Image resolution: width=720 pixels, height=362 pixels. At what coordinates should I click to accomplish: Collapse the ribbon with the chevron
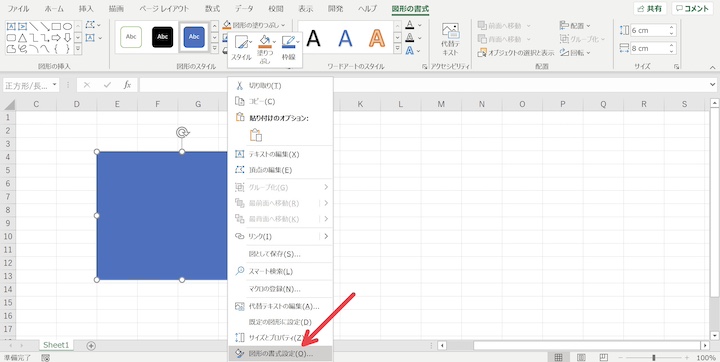click(712, 68)
